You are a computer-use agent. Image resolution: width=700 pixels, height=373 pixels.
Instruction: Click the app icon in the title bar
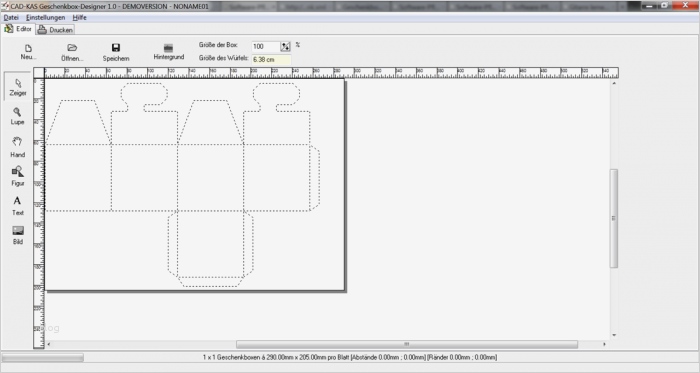point(5,6)
